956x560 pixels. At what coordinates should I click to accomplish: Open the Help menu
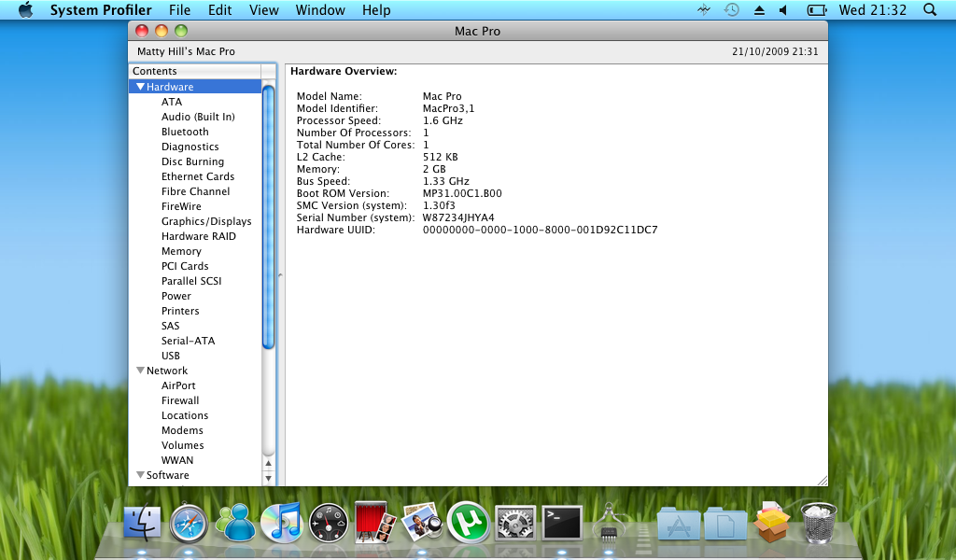pos(376,9)
